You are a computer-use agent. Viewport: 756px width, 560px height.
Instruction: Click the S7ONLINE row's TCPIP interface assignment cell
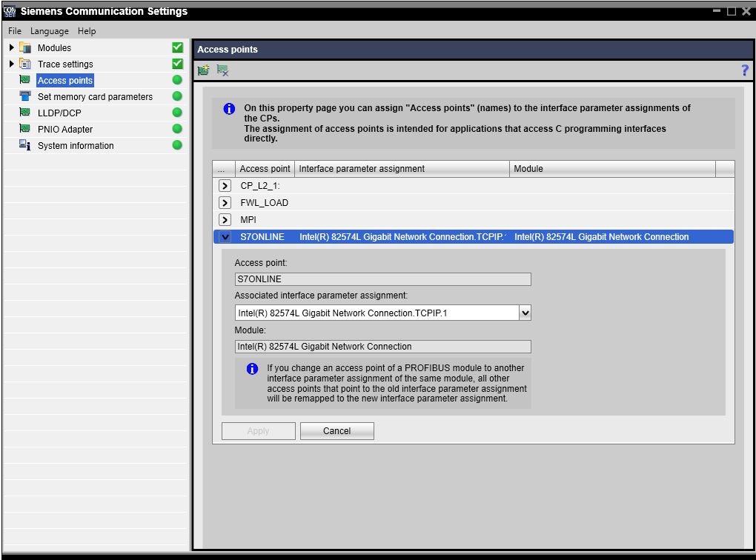coord(402,236)
